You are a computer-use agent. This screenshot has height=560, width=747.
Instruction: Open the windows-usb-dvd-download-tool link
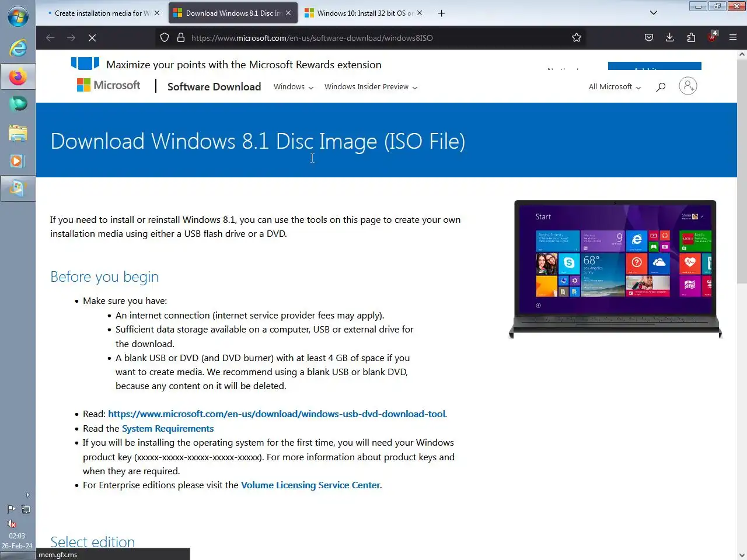(x=277, y=414)
